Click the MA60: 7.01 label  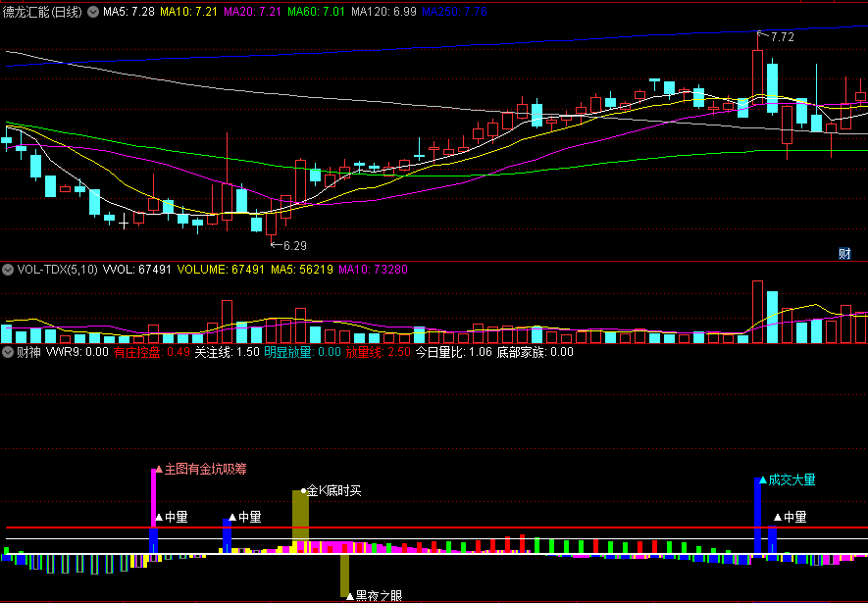pyautogui.click(x=316, y=12)
